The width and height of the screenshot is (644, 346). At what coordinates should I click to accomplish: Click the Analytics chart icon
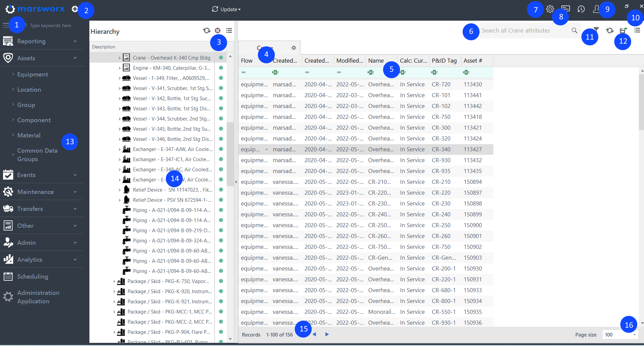[8, 259]
